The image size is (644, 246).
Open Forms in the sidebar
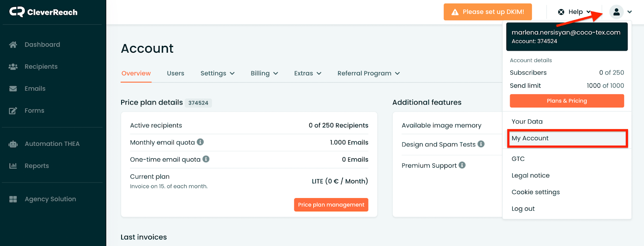[x=34, y=111]
